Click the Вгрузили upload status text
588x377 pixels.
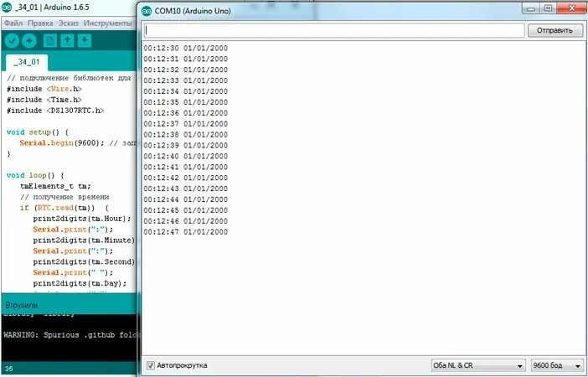coord(22,305)
